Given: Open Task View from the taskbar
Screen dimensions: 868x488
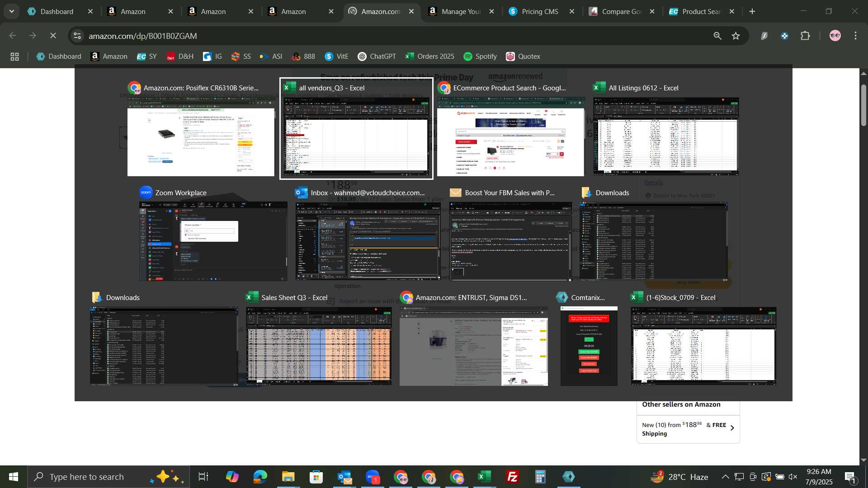Looking at the screenshot, I should click(203, 477).
